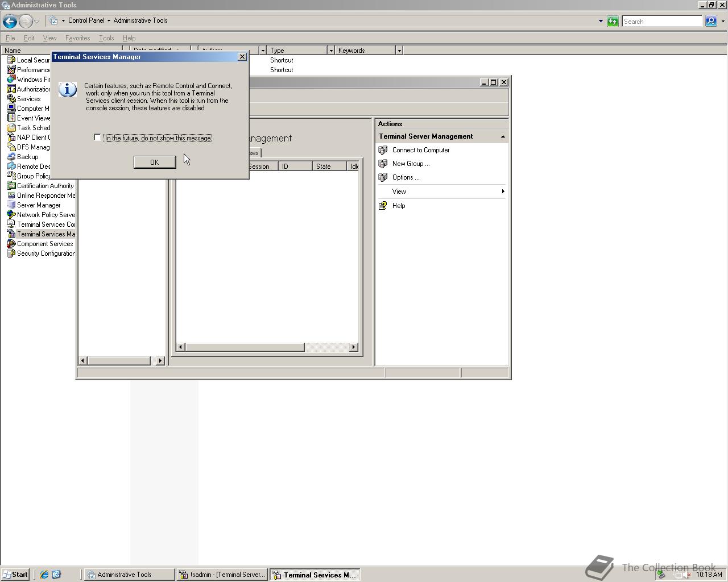Click the Options action icon
This screenshot has height=582, width=728.
click(383, 177)
